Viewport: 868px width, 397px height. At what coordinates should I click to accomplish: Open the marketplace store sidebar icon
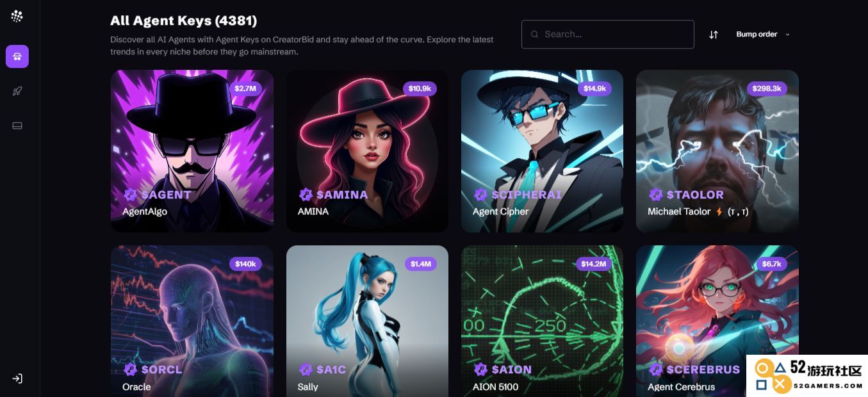click(x=17, y=56)
